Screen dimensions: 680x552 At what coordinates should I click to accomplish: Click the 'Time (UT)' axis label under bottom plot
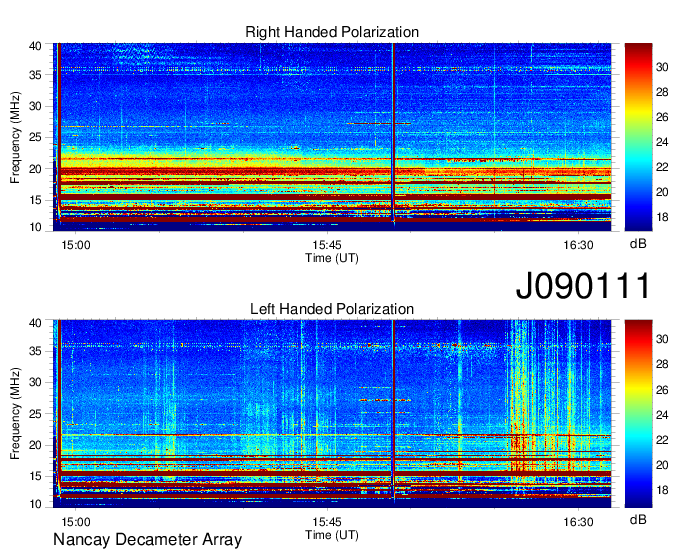pyautogui.click(x=332, y=535)
